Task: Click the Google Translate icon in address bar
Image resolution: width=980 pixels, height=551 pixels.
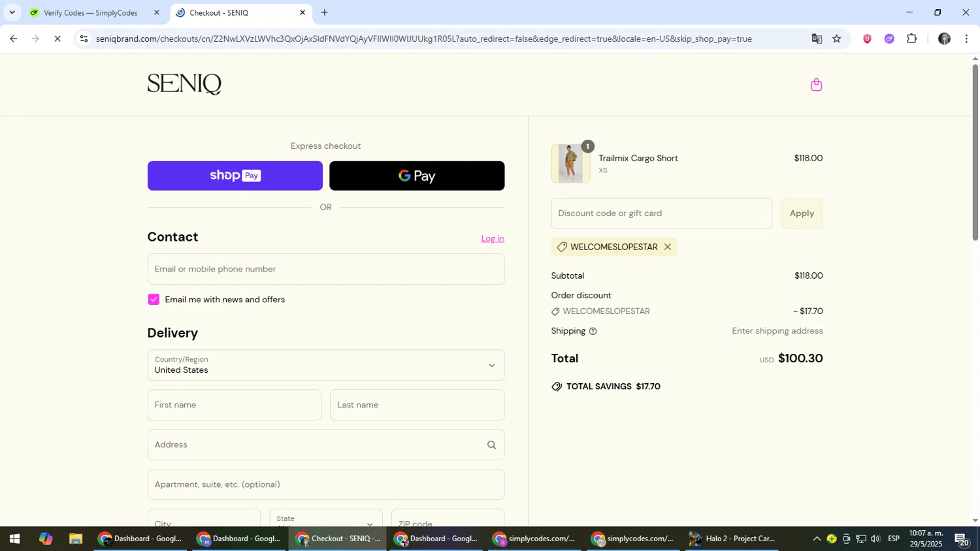Action: pyautogui.click(x=817, y=39)
